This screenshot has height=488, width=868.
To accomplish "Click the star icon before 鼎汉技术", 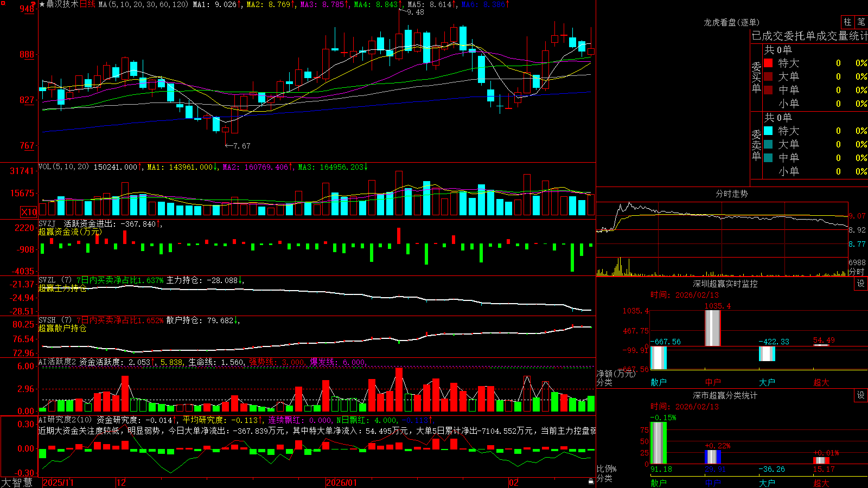I will [42, 4].
